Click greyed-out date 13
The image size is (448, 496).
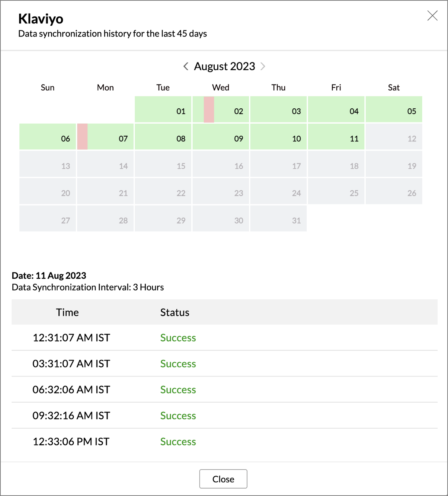tap(48, 164)
